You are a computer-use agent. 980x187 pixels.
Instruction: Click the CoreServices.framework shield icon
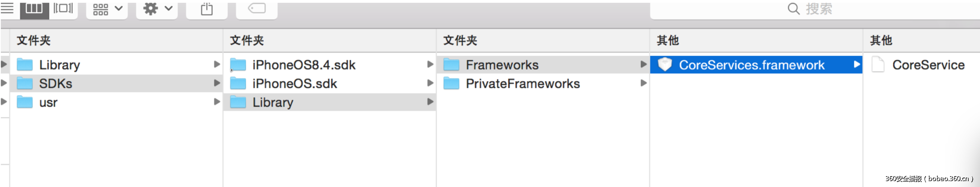point(665,64)
